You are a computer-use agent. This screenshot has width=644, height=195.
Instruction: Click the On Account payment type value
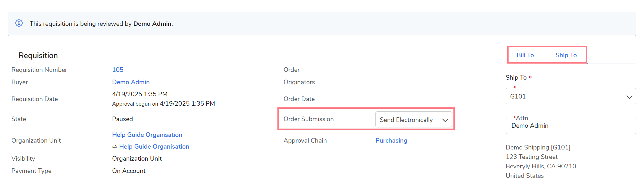click(129, 171)
